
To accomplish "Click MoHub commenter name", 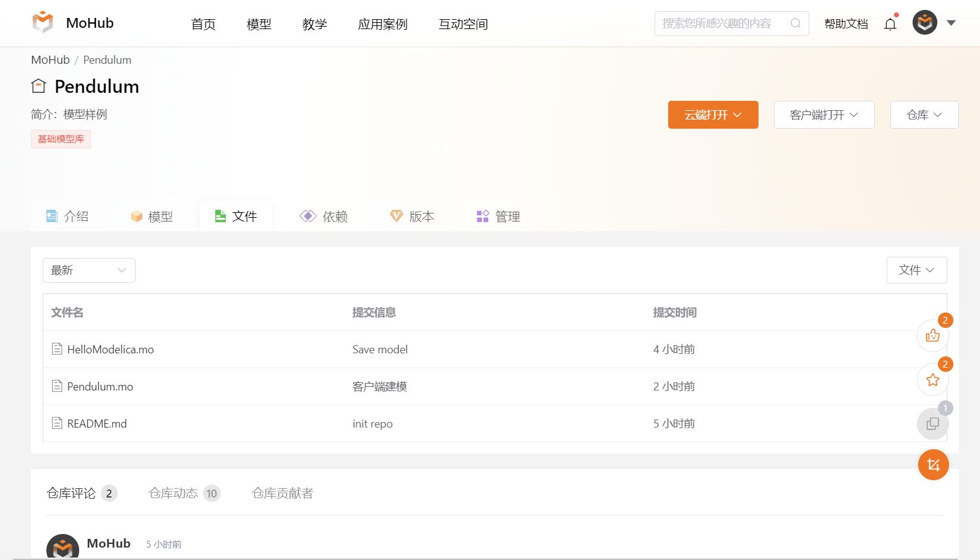I will click(109, 543).
